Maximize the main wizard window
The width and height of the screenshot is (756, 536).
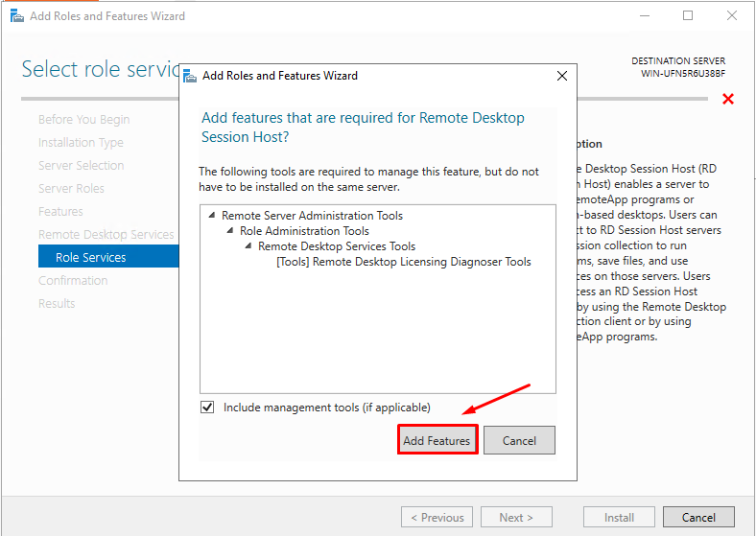point(688,15)
